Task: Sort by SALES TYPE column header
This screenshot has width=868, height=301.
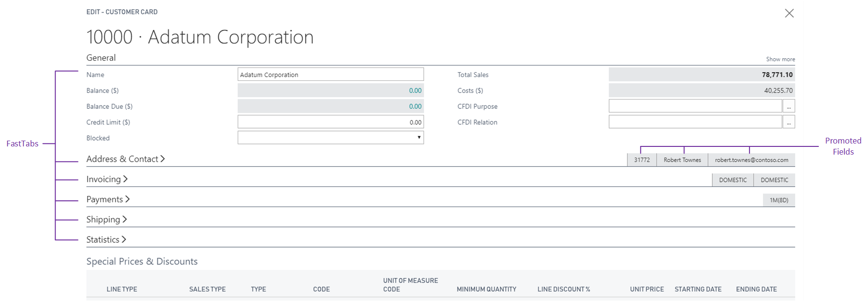Action: [x=207, y=289]
